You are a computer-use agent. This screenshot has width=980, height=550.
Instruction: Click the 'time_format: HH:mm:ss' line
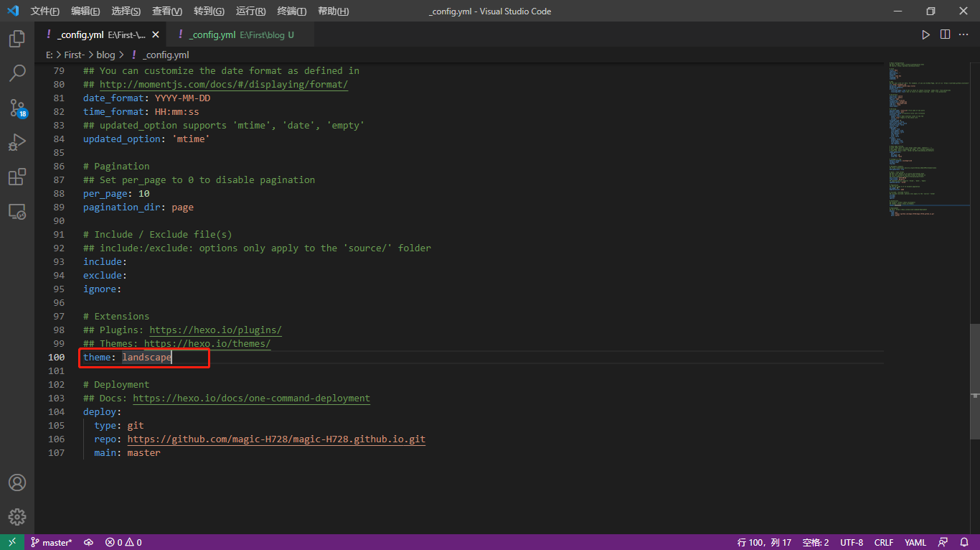[141, 112]
